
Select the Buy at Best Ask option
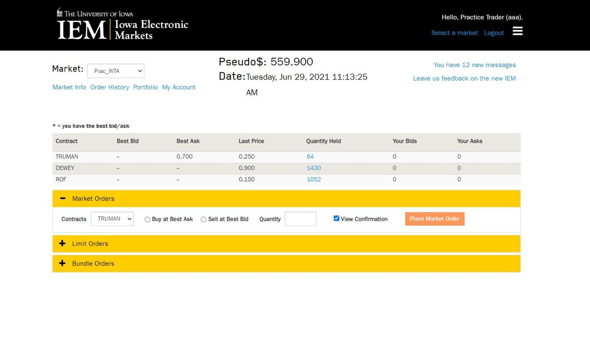147,219
